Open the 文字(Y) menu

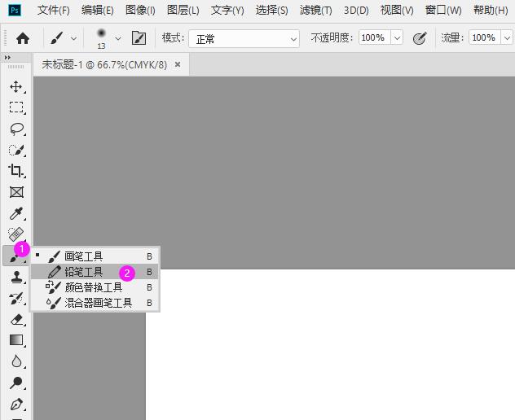[x=227, y=10]
